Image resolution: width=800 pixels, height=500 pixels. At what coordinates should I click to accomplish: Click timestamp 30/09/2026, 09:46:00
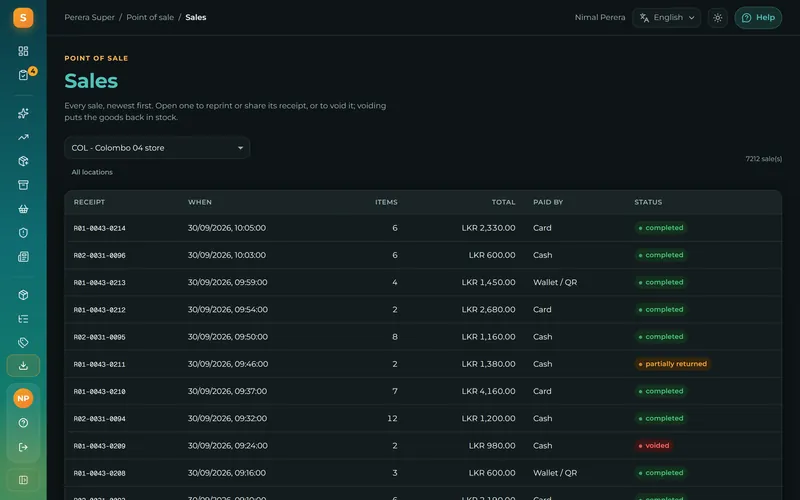click(x=228, y=364)
